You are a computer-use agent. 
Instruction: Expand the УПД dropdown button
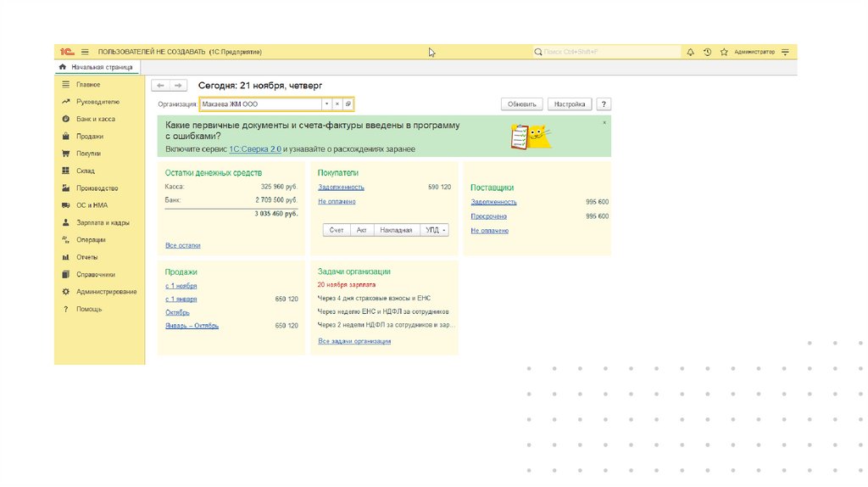point(437,230)
